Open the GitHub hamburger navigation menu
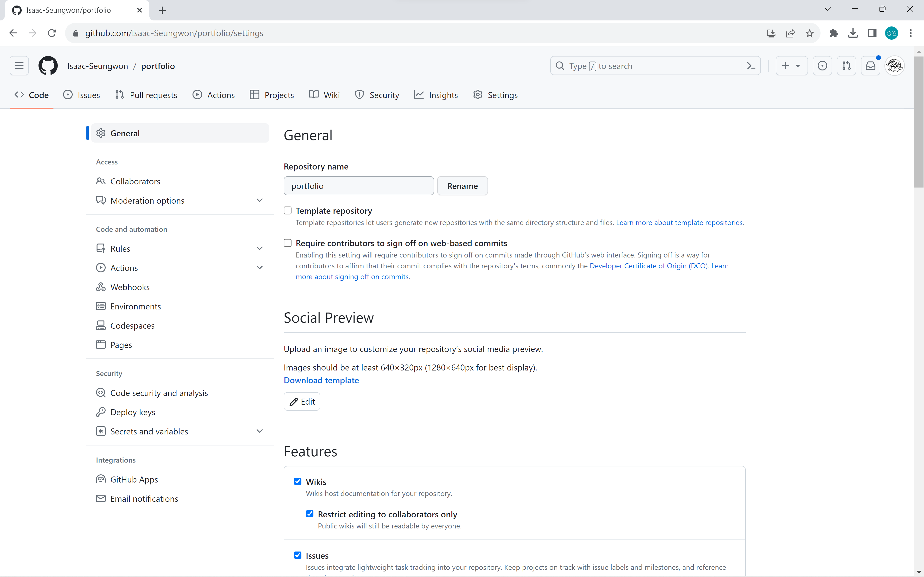Image resolution: width=924 pixels, height=577 pixels. [19, 66]
